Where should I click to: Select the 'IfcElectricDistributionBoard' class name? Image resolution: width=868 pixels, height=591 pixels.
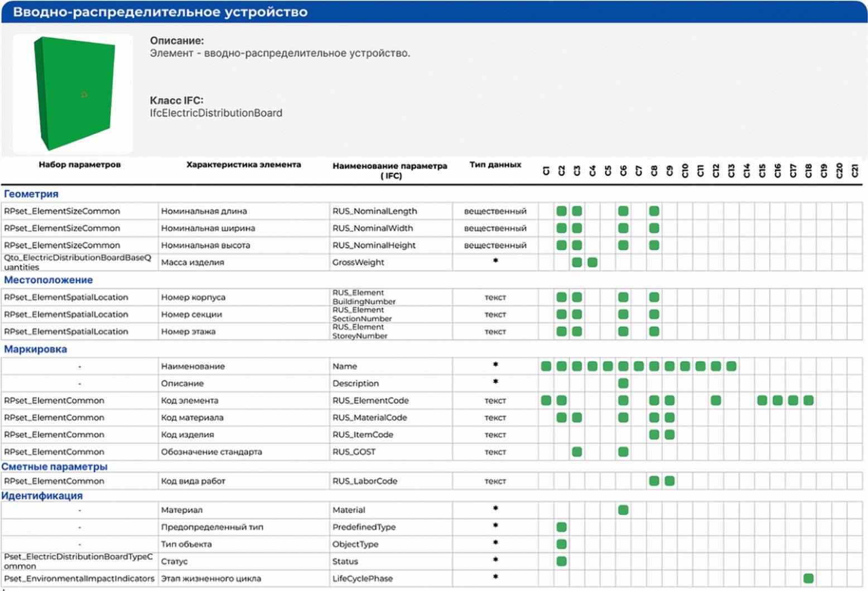216,113
